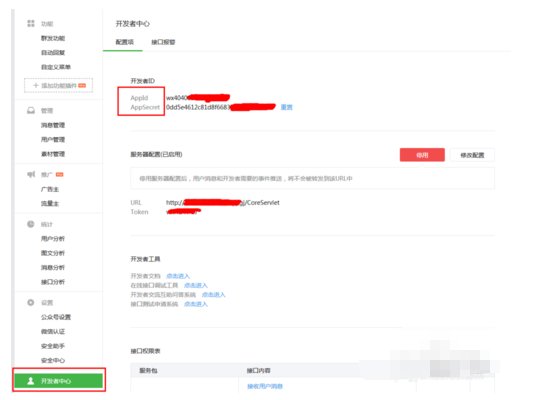Open 用户管理 in the sidebar
The height and width of the screenshot is (400, 535).
(x=53, y=139)
